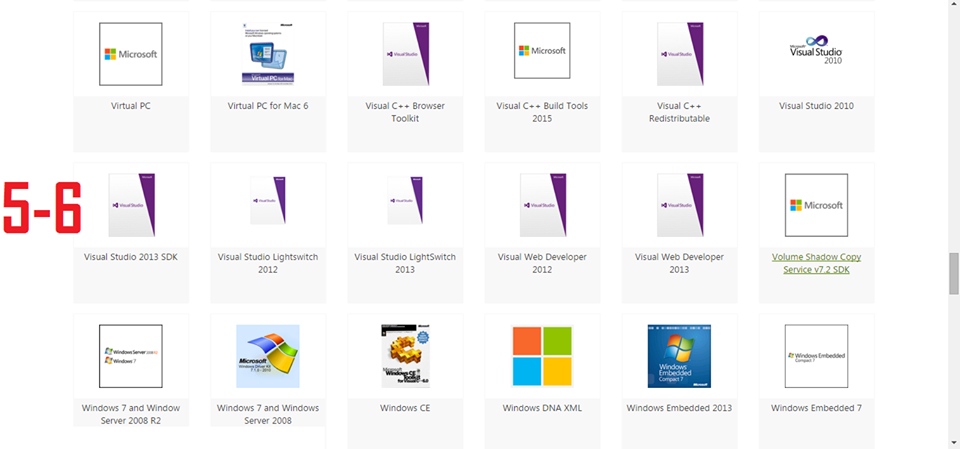This screenshot has width=960, height=449.
Task: Select the Visual Web Developer 2012 title
Action: click(x=542, y=263)
